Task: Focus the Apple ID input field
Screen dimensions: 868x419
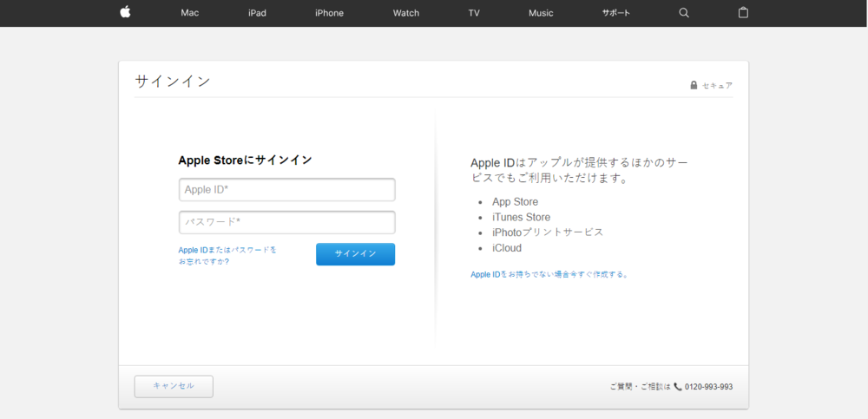Action: (x=286, y=190)
